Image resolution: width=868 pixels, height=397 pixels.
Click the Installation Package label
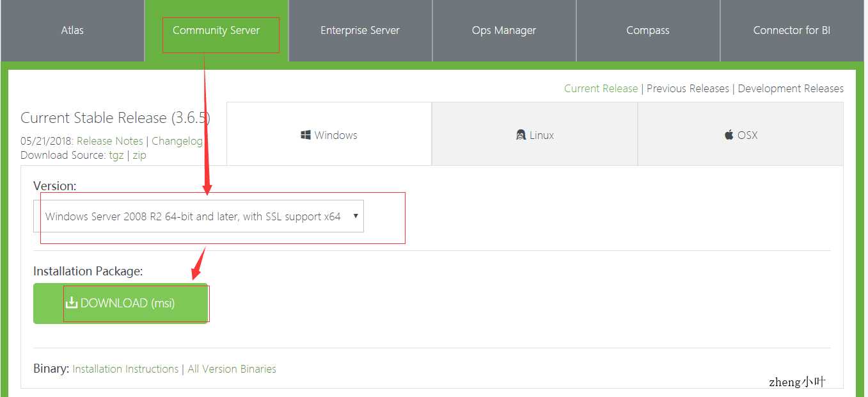pyautogui.click(x=88, y=271)
